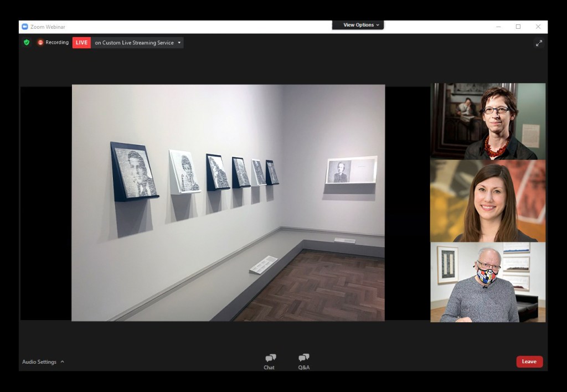Expand the Custom Live Streaming Service dropdown
This screenshot has width=567, height=392.
pos(179,43)
